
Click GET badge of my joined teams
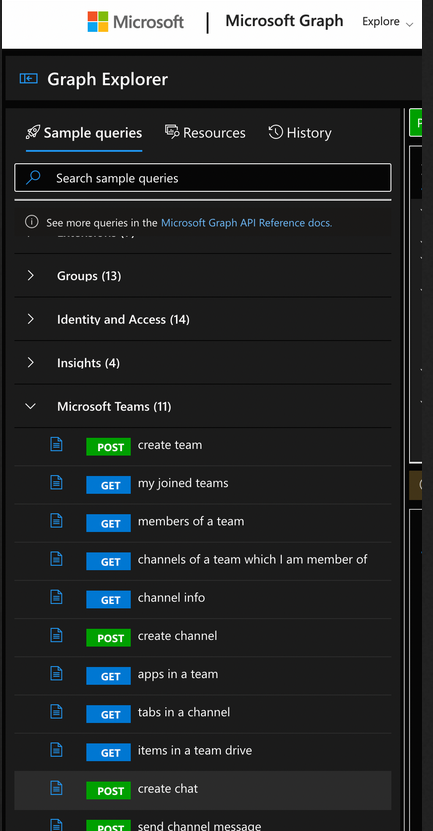click(x=109, y=485)
